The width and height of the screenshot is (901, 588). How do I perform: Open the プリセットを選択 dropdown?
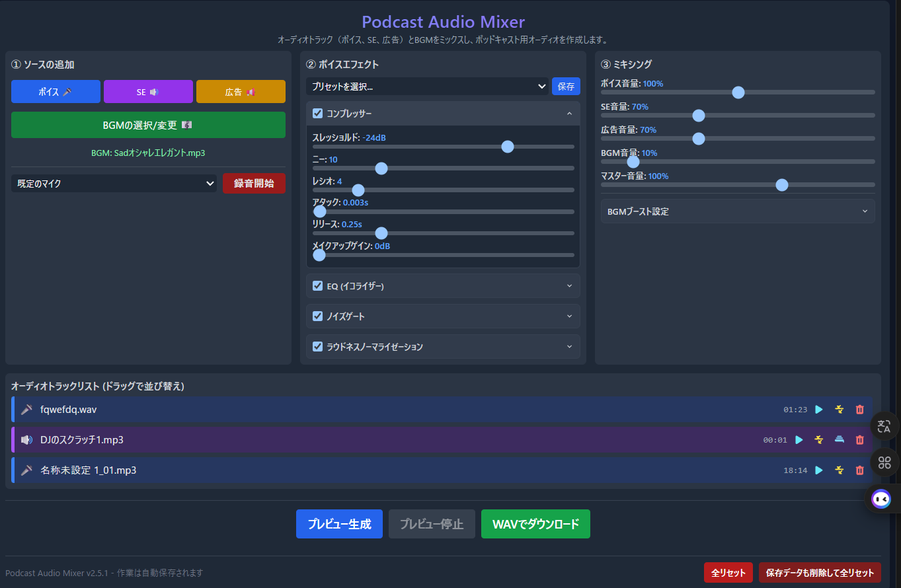[427, 87]
